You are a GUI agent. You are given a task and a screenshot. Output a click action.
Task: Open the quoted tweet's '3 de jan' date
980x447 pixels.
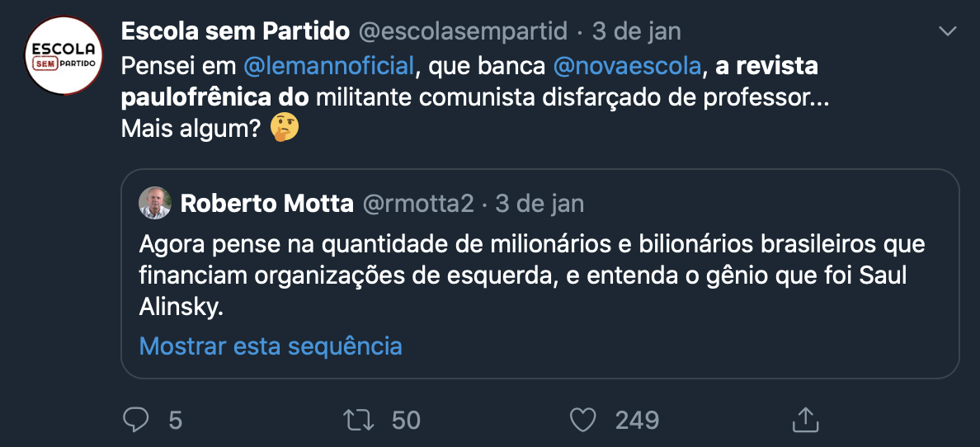[x=539, y=203]
